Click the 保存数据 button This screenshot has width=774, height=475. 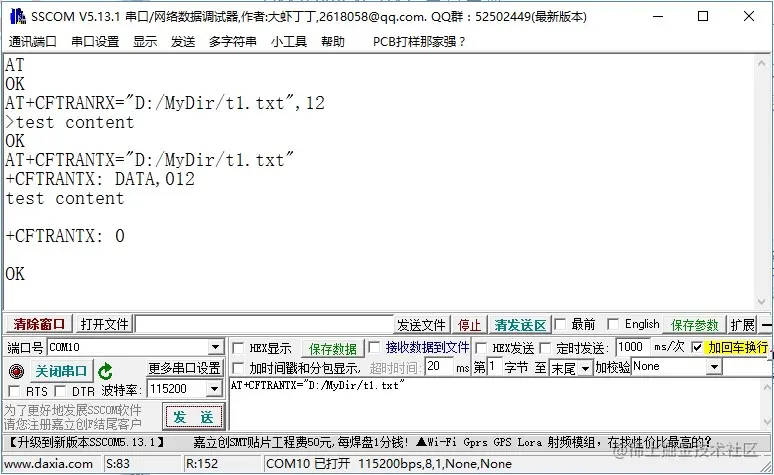coord(333,349)
